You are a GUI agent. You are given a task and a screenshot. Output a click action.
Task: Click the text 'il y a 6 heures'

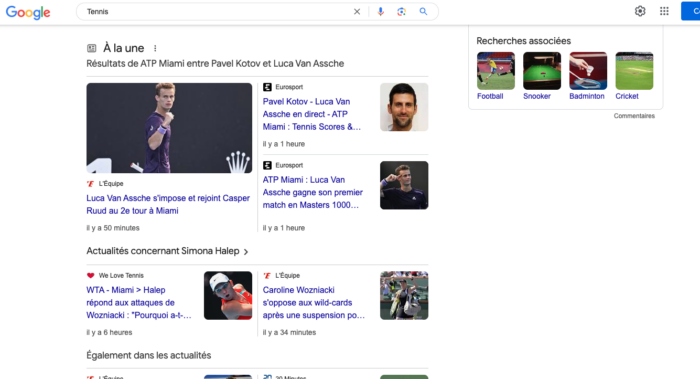[x=109, y=332]
